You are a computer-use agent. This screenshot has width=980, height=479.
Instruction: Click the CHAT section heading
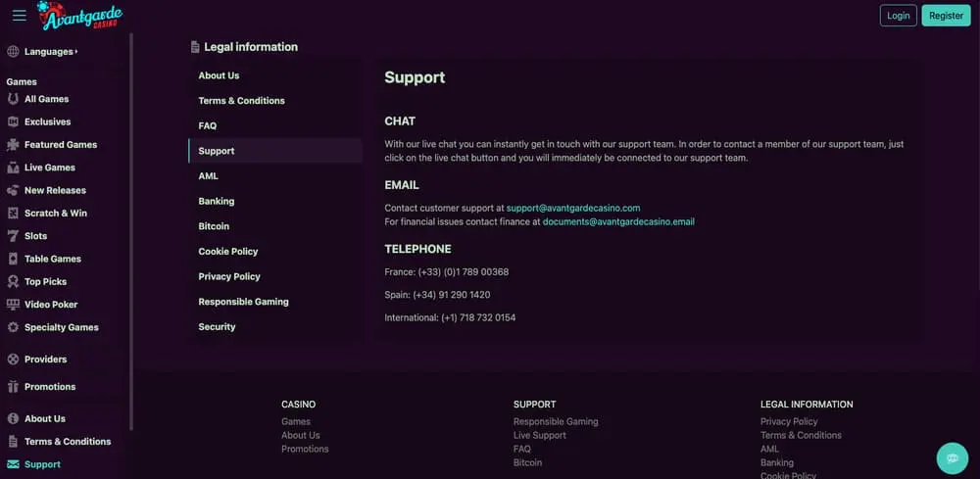tap(400, 121)
